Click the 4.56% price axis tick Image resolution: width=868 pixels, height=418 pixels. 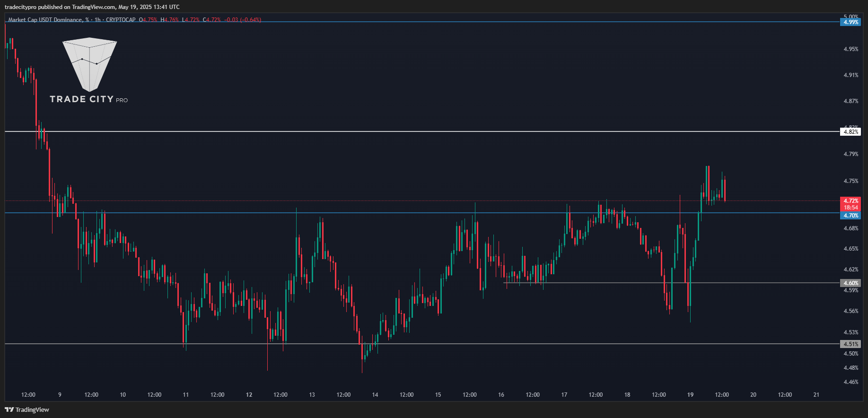[x=851, y=311]
